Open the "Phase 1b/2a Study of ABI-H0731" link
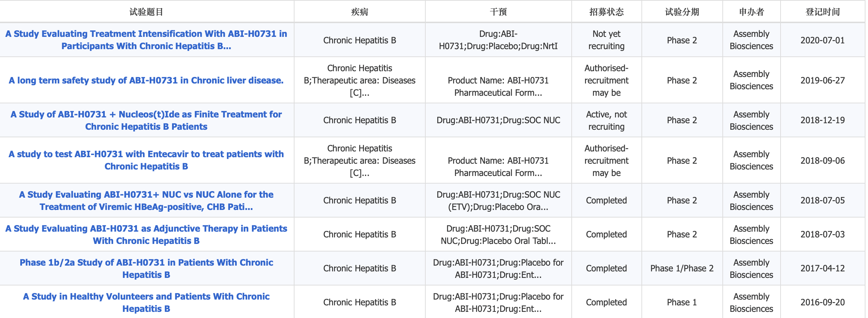The height and width of the screenshot is (318, 868). pos(146,268)
